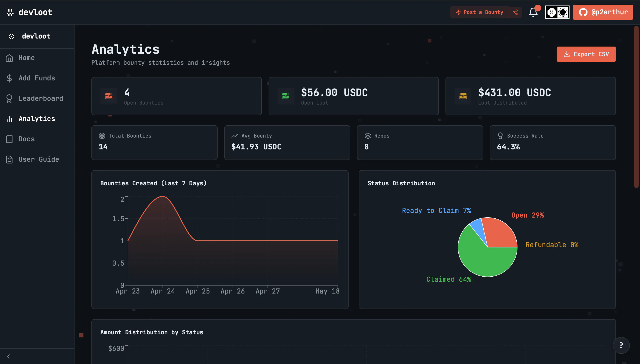Click the Analytics bar chart icon
This screenshot has height=364, width=640.
pyautogui.click(x=9, y=119)
